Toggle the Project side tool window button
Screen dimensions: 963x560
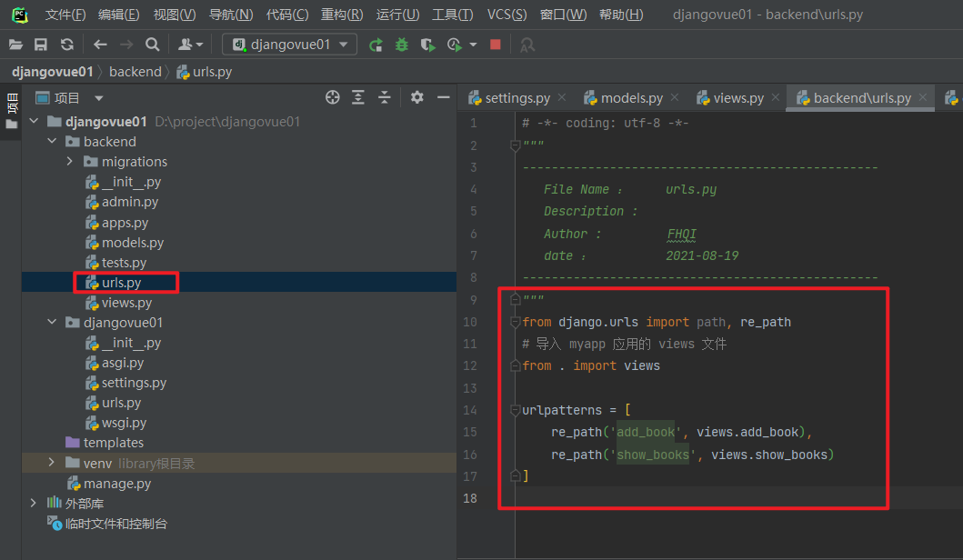pos(12,111)
